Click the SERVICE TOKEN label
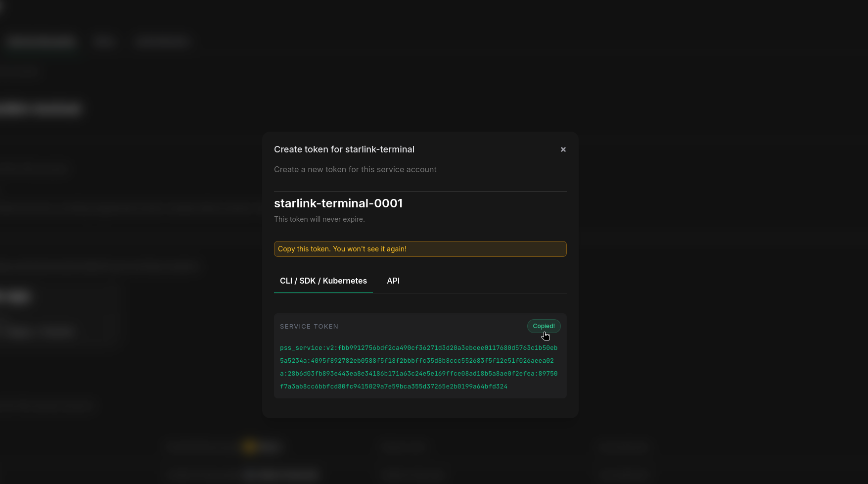Screen dimensions: 868x484 [309, 326]
